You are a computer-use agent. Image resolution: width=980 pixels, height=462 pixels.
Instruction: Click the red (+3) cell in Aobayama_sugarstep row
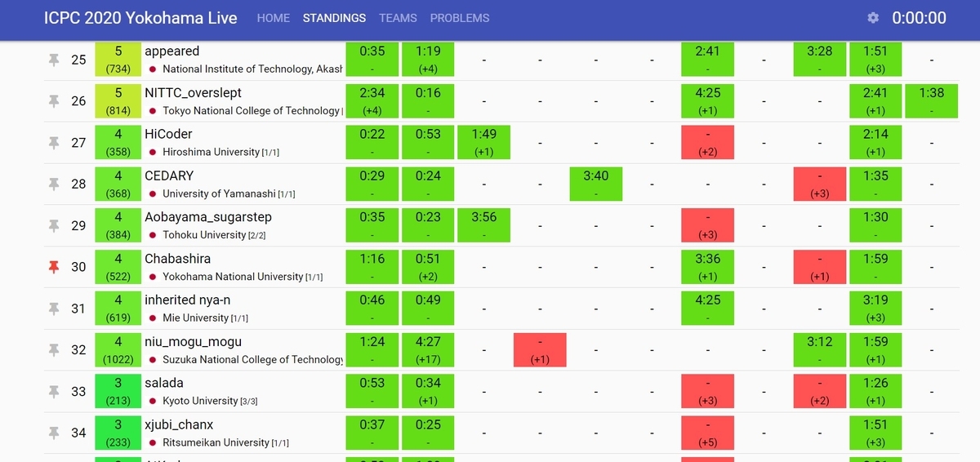click(708, 226)
